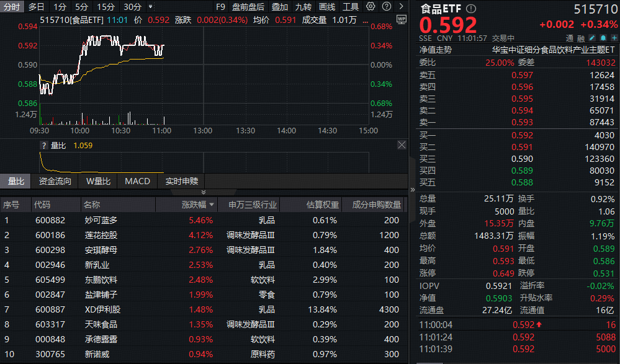Add 食品ETF to watchlist with the plus icon
Viewport: 620px width, 364px height.
click(x=614, y=38)
